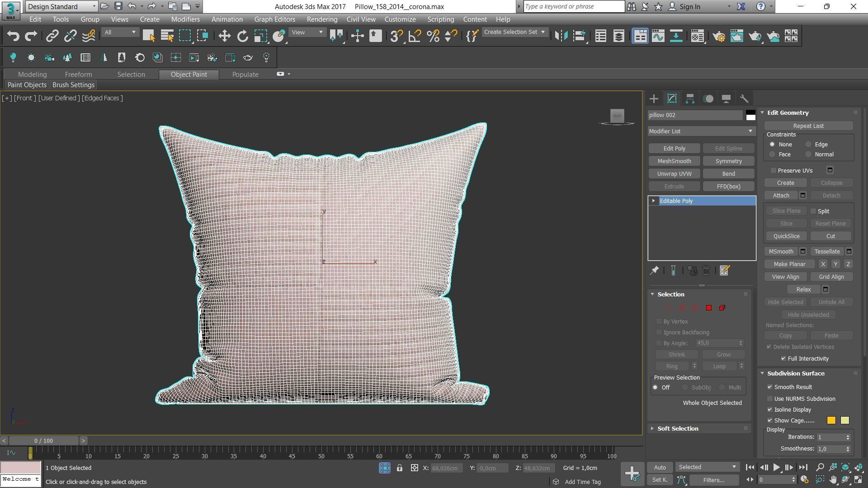Open Create Selection Set dropdown
The image size is (868, 488).
(x=514, y=32)
